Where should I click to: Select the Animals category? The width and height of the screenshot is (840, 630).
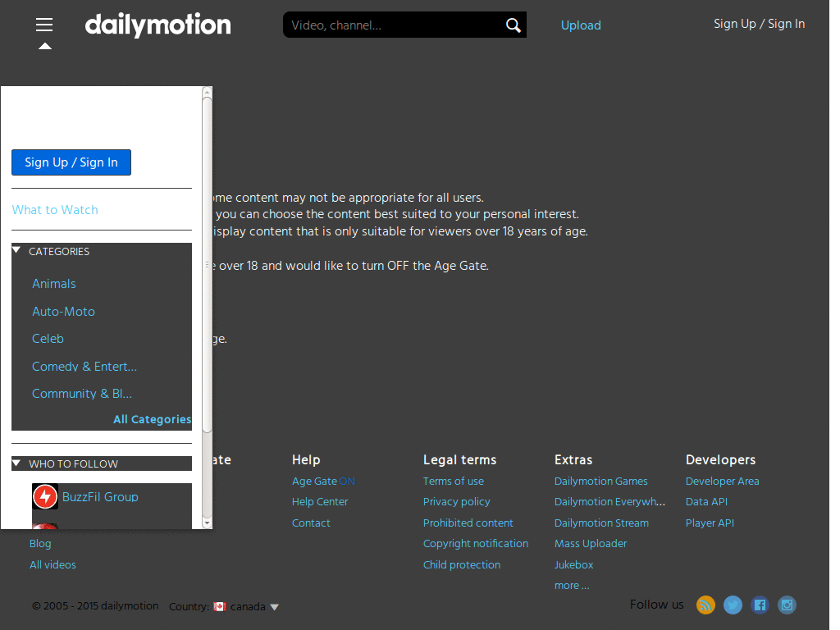54,283
